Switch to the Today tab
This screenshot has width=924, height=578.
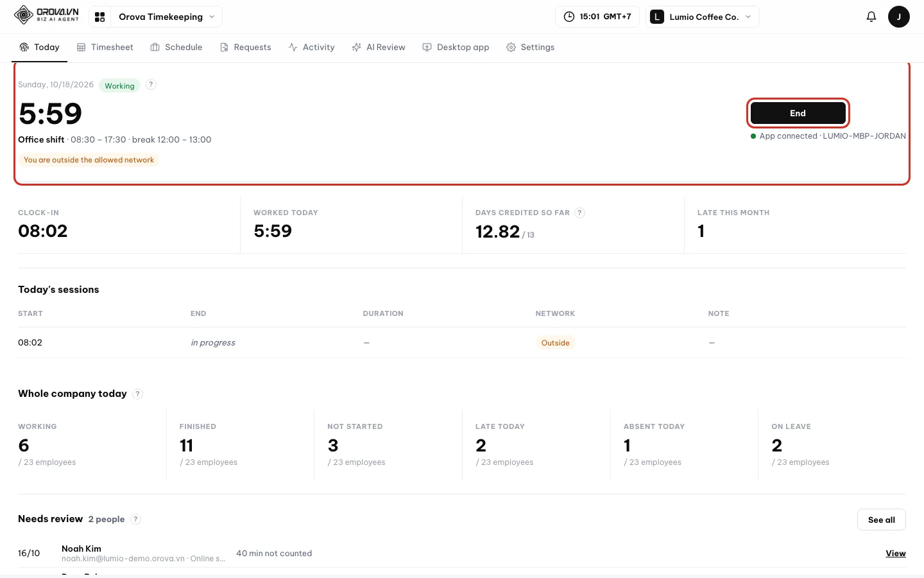(40, 47)
